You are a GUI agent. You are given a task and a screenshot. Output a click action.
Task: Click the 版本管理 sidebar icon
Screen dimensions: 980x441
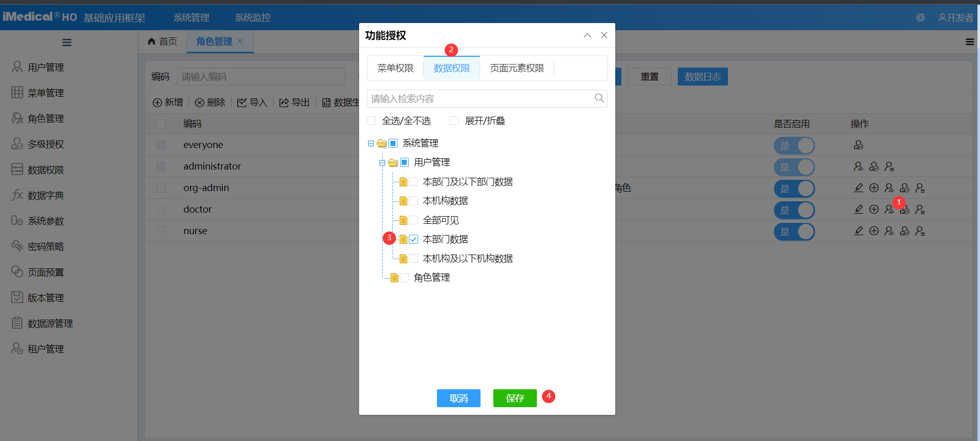tap(17, 297)
